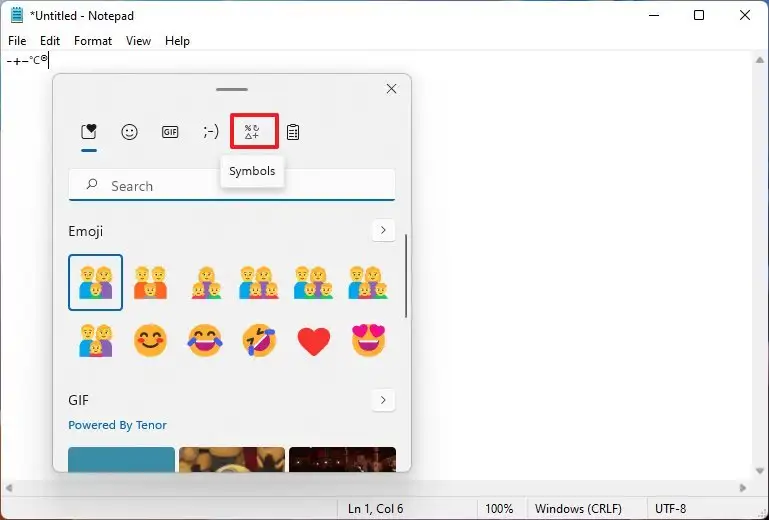The image size is (769, 520).
Task: Open the View menu
Action: [x=138, y=41]
